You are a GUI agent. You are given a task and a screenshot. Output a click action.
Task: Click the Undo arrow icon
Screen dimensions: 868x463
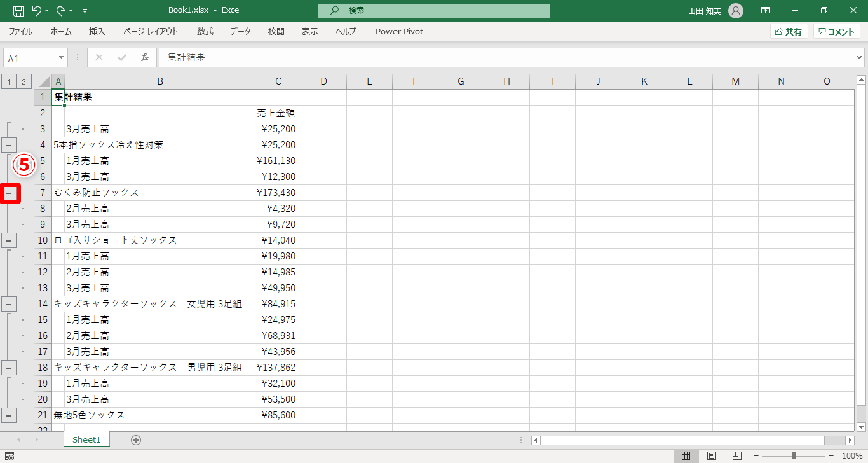[x=36, y=11]
